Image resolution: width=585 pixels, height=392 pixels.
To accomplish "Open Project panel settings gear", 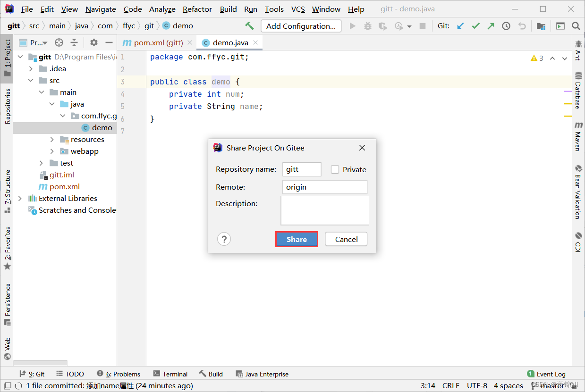I will click(x=94, y=42).
